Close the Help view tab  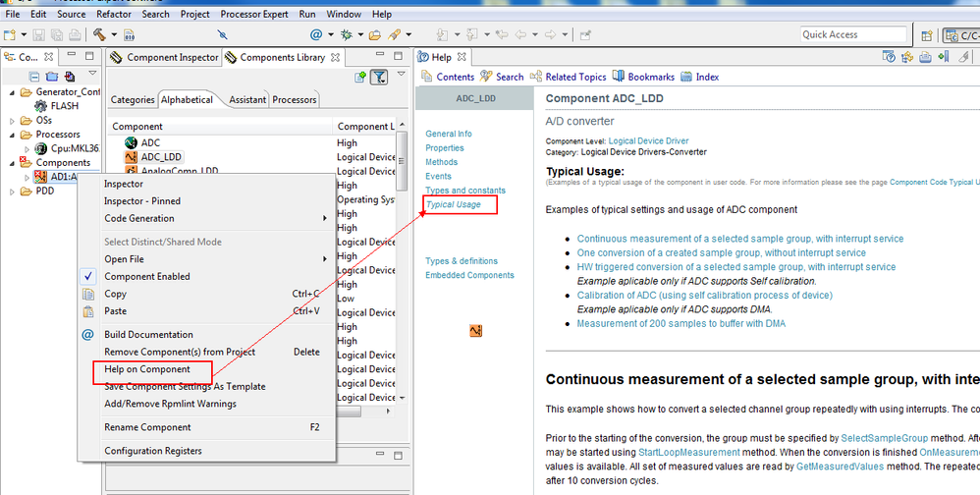pos(462,57)
